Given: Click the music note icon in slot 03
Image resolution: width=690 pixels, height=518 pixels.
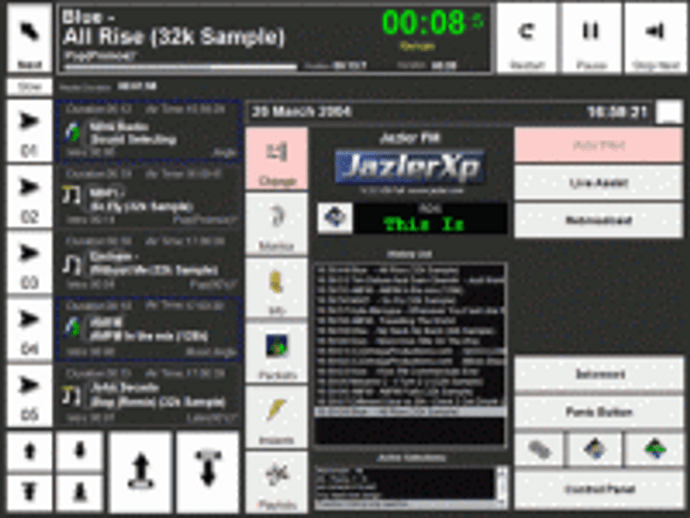Looking at the screenshot, I should tap(71, 264).
